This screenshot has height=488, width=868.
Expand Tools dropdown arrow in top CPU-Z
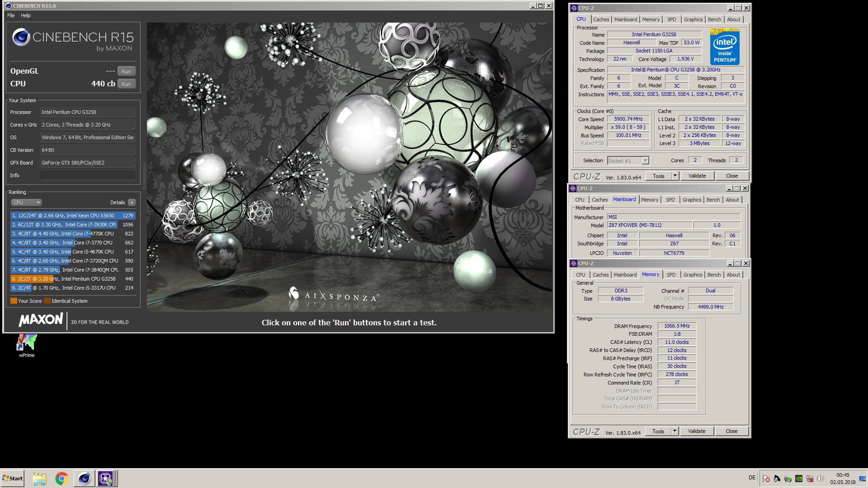point(675,176)
